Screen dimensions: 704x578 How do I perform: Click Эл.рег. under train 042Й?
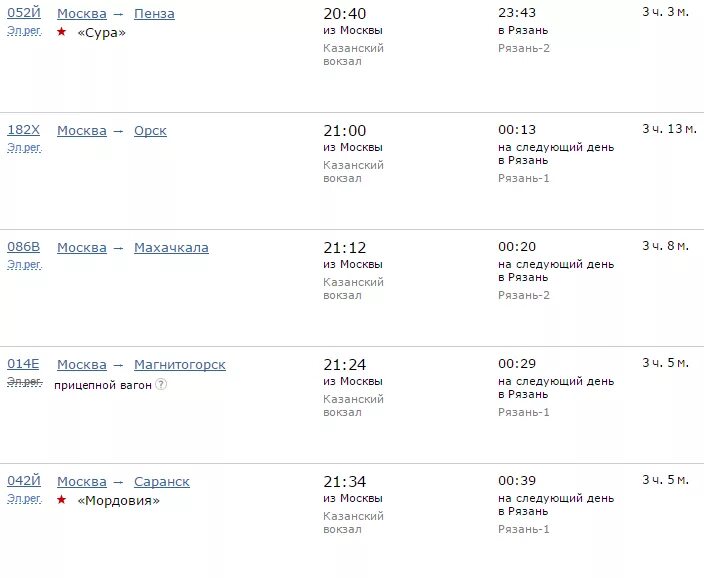24,499
